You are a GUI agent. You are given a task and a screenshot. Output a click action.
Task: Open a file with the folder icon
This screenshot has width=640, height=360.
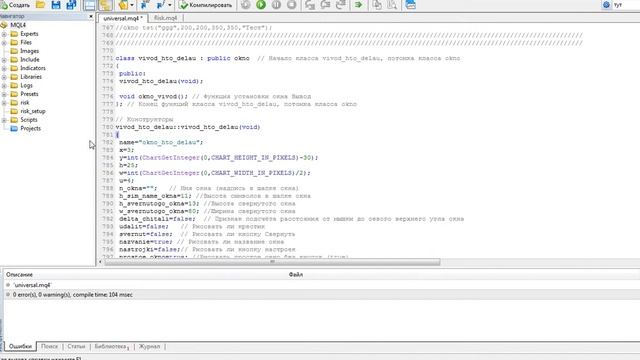tap(40, 5)
